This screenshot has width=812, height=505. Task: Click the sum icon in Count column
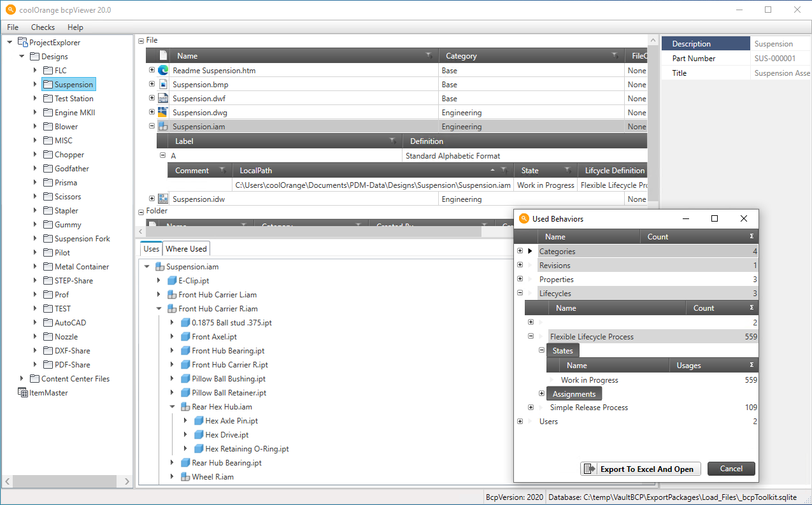[751, 237]
